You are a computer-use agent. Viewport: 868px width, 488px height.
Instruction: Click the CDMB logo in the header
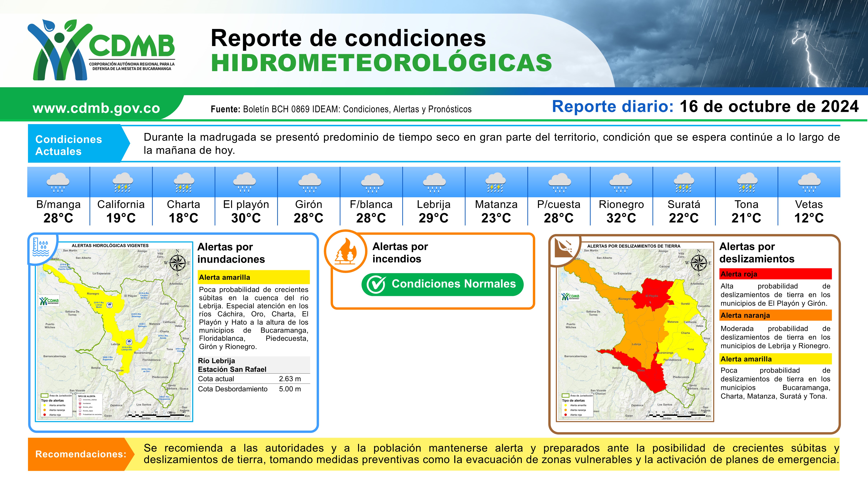coord(101,50)
